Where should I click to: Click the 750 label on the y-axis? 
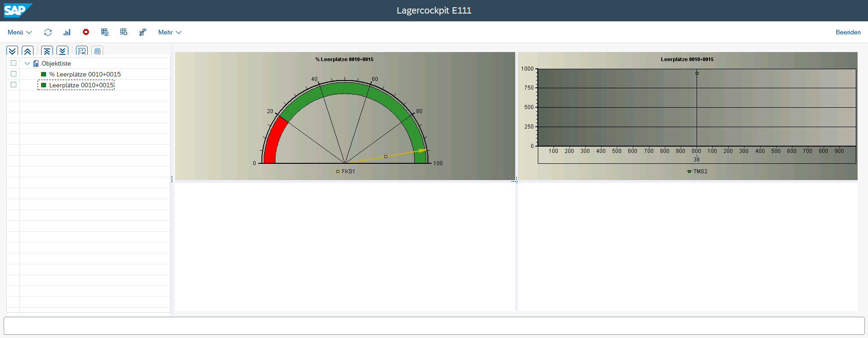[x=529, y=88]
